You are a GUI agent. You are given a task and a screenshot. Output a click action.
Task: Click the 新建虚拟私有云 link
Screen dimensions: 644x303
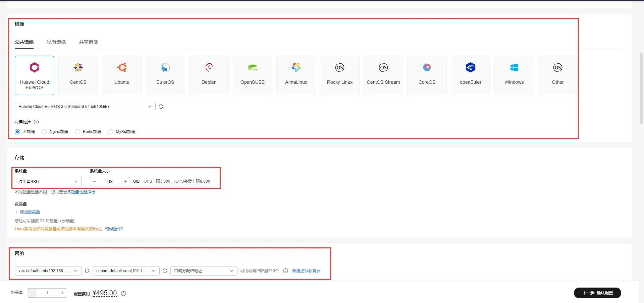coord(306,271)
